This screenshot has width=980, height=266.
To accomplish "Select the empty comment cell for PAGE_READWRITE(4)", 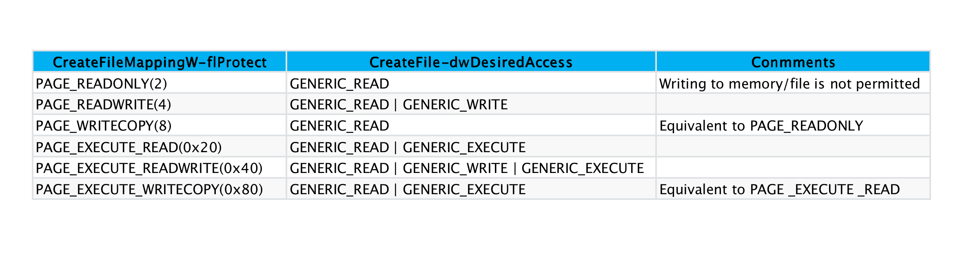I will pos(793,105).
